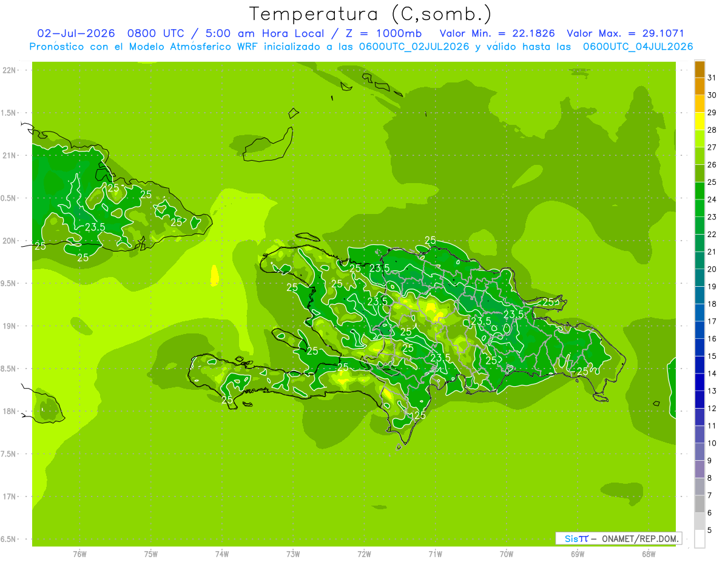Click the "26" color scale label
This screenshot has width=728, height=562.
712,165
